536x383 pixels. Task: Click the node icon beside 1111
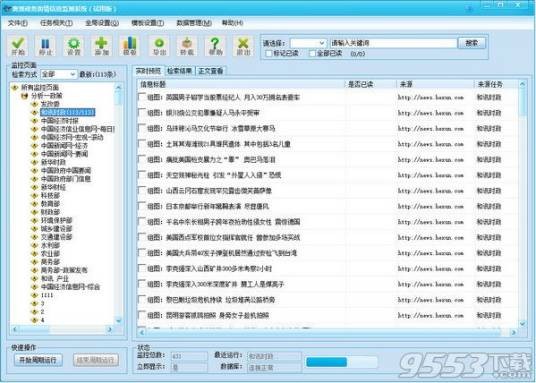(x=34, y=295)
